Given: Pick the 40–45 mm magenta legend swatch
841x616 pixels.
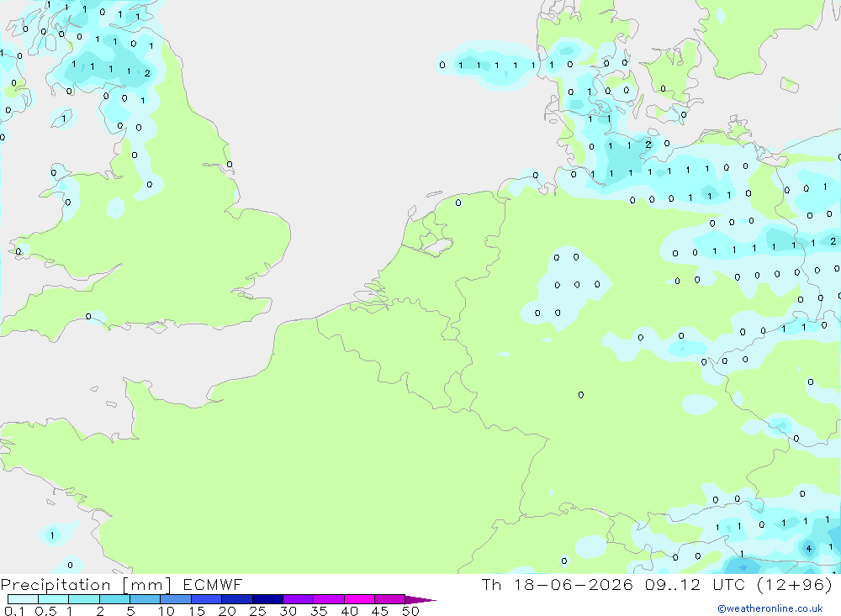Looking at the screenshot, I should [359, 599].
